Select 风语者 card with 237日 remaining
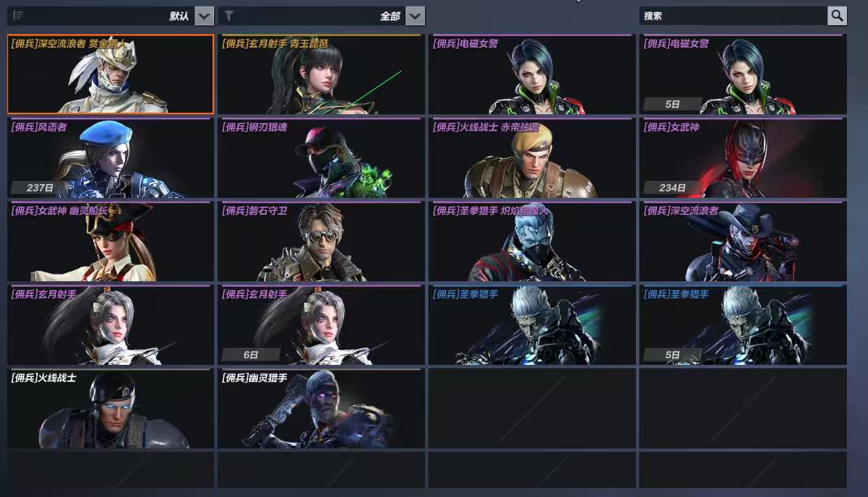Viewport: 868px width, 497px height. (110, 158)
